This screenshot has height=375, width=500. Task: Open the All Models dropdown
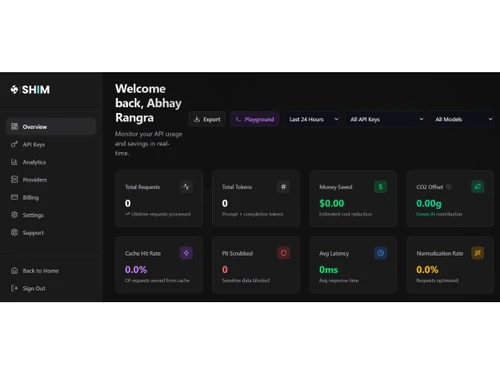pos(463,119)
